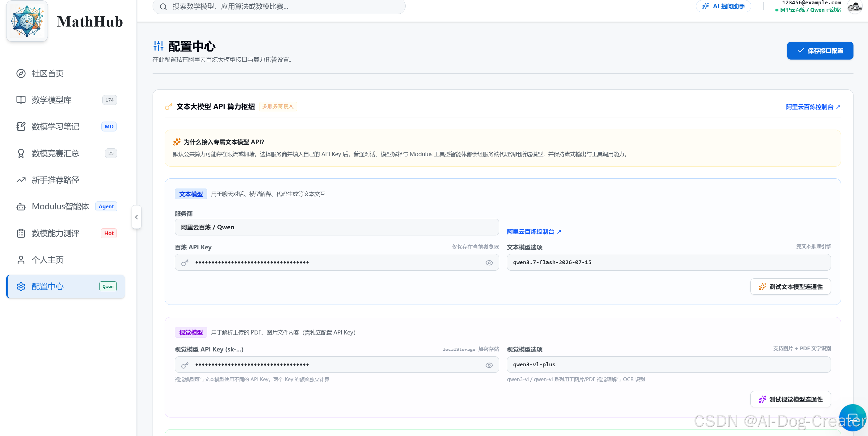This screenshot has height=436, width=868.
Task: Open the AI 提问助手 button
Action: [723, 6]
